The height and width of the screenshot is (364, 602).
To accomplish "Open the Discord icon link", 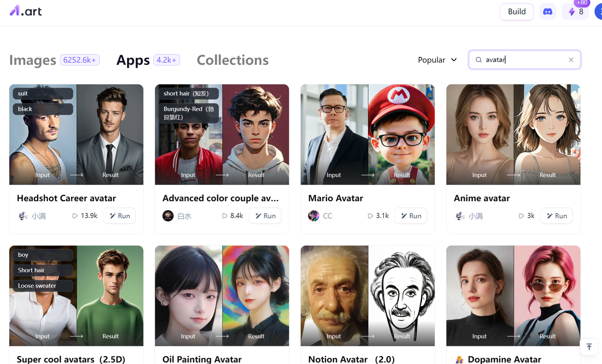I will pyautogui.click(x=547, y=12).
